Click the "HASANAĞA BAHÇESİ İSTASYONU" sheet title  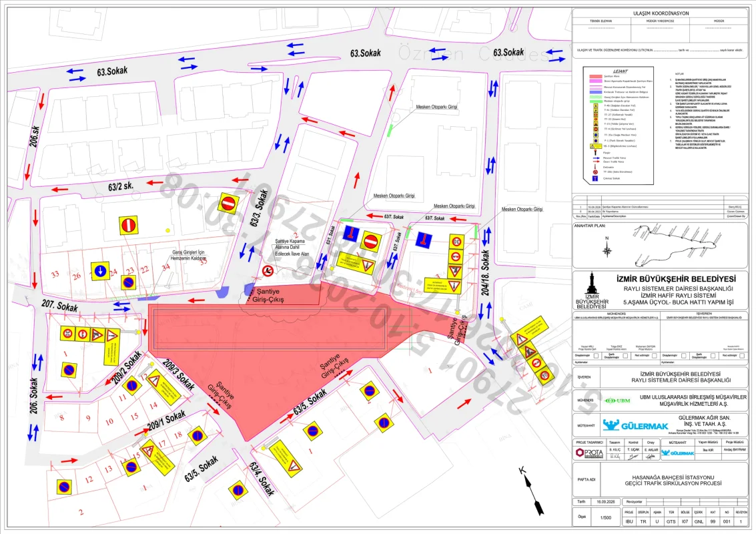click(673, 477)
